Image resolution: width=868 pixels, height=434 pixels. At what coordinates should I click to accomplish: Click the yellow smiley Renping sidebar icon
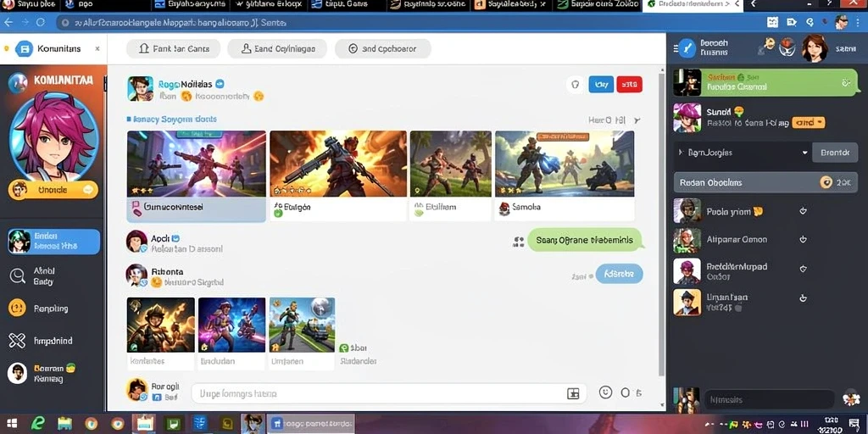[x=17, y=309]
